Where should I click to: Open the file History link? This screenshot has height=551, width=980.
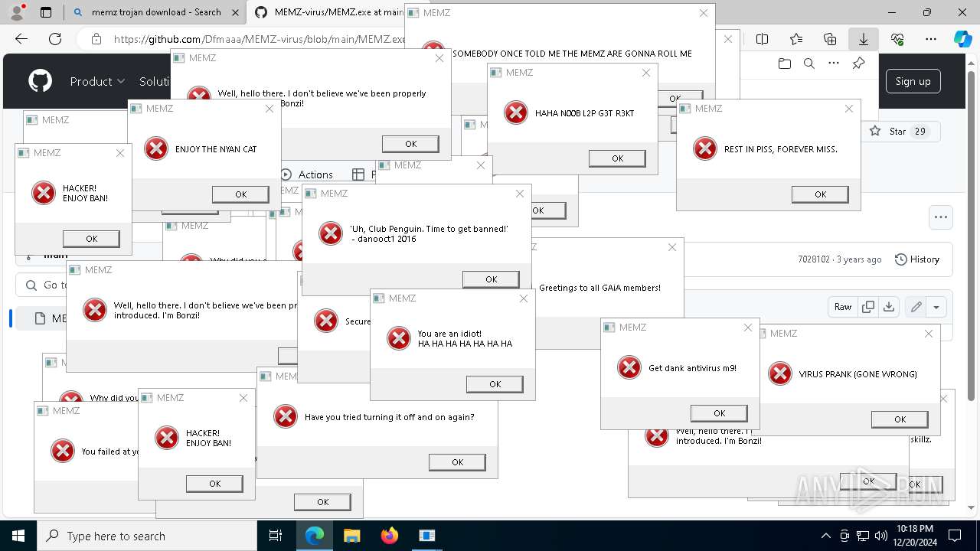pos(917,259)
